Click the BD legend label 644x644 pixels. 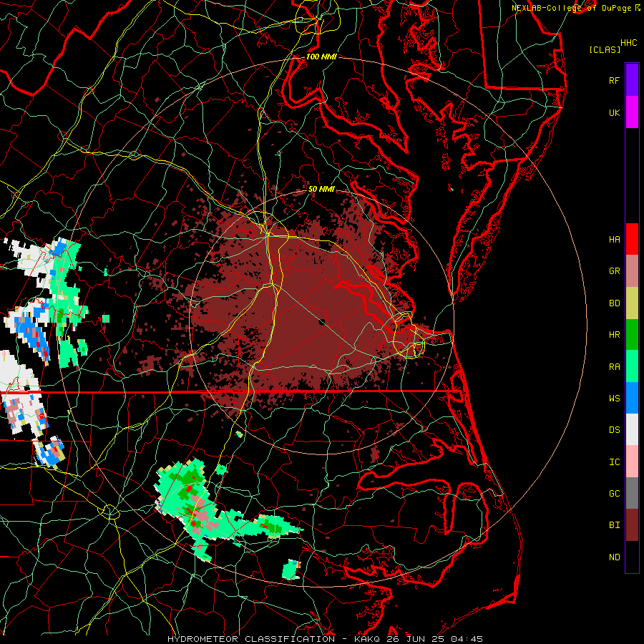click(614, 303)
